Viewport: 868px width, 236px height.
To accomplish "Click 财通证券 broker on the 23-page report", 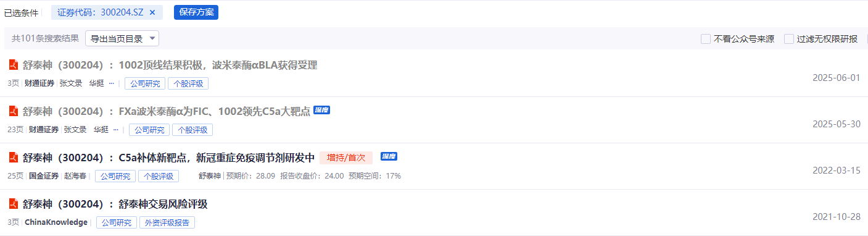I will point(44,130).
